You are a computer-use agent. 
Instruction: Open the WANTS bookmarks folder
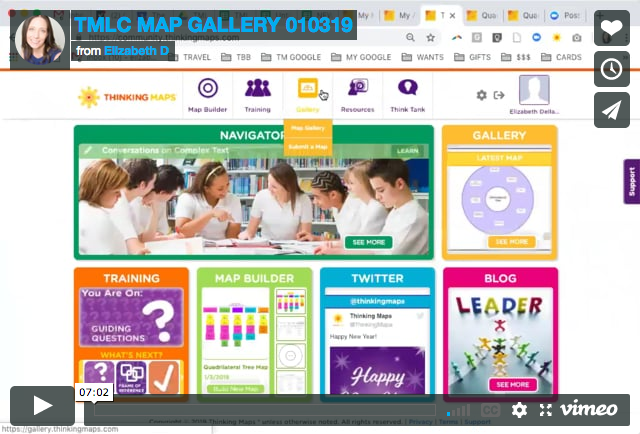coord(422,57)
